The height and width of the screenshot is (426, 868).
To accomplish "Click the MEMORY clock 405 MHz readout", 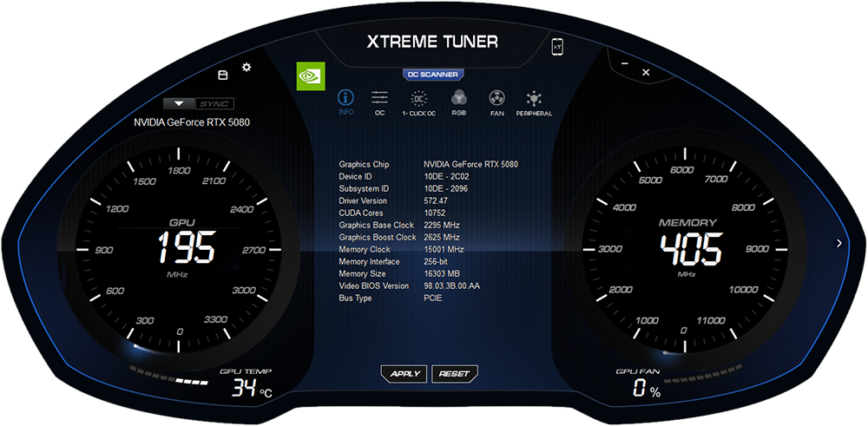I will [x=692, y=248].
